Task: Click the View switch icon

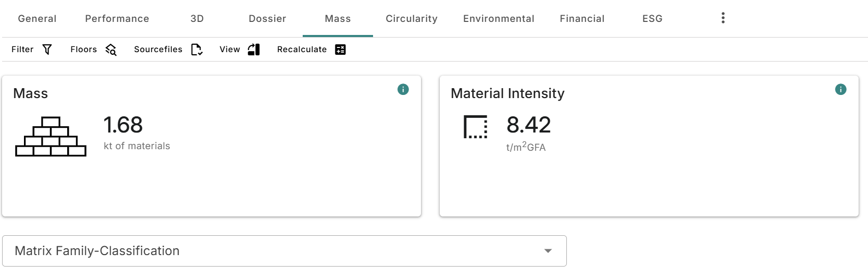Action: pos(254,50)
